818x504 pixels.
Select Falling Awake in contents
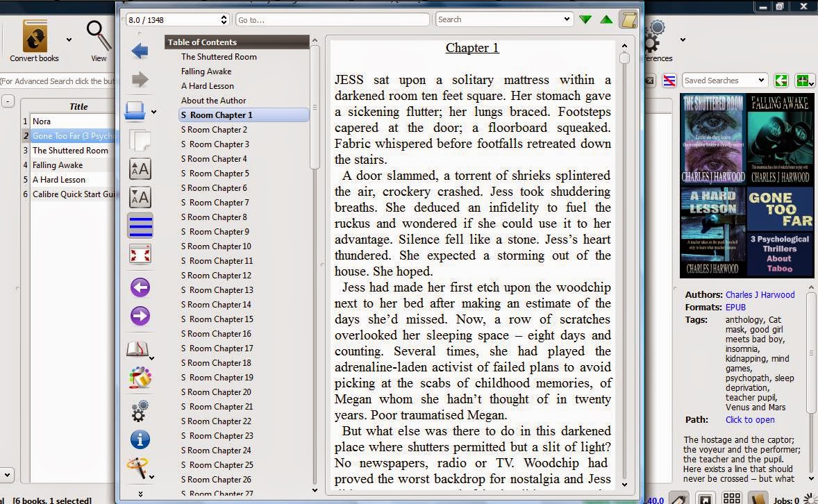[206, 72]
